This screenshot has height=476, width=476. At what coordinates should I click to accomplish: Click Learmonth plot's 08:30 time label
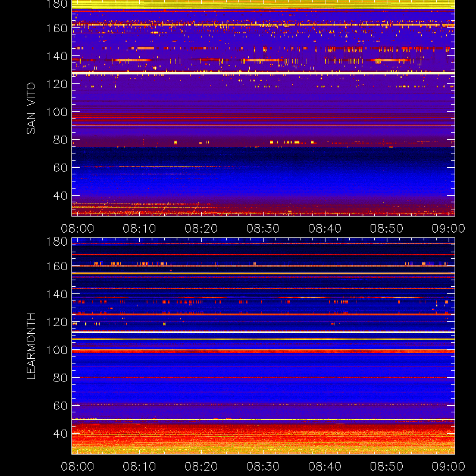[263, 466]
